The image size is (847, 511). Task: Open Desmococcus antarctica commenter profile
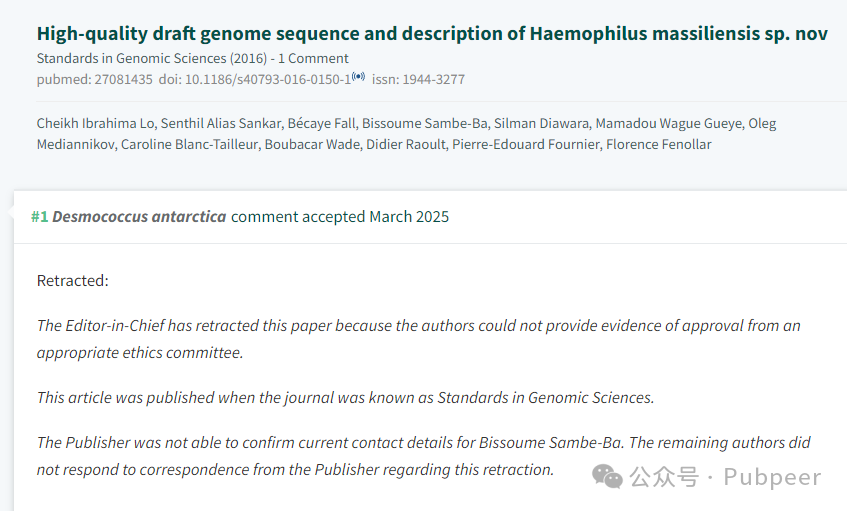(139, 217)
